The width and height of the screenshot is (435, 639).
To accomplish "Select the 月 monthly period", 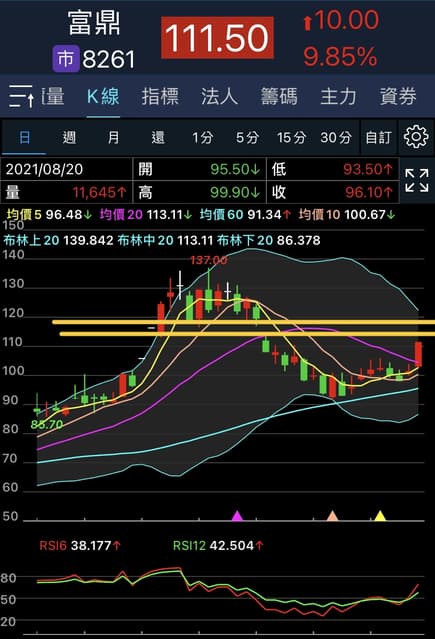I will pos(113,137).
